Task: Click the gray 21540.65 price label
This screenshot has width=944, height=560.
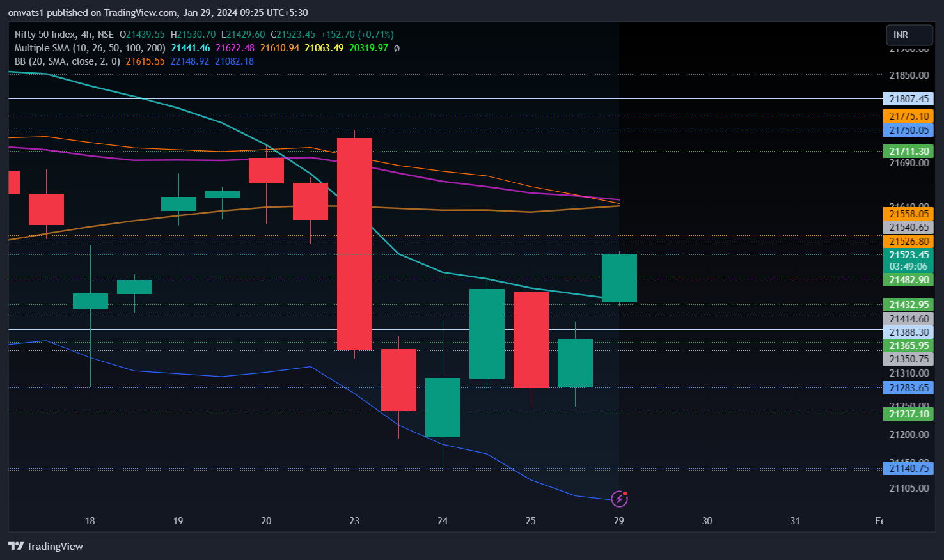Action: [909, 228]
